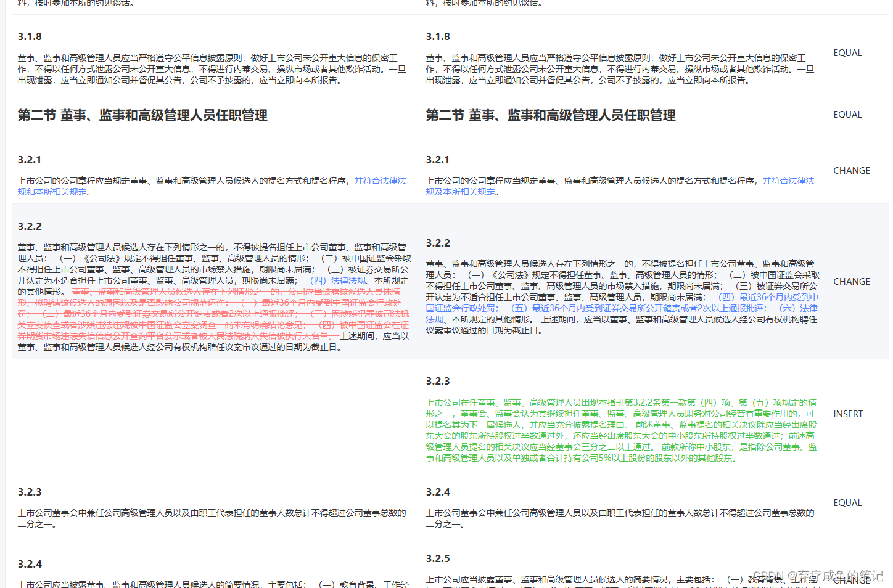Click the right column heading 3.1.8

pyautogui.click(x=438, y=37)
